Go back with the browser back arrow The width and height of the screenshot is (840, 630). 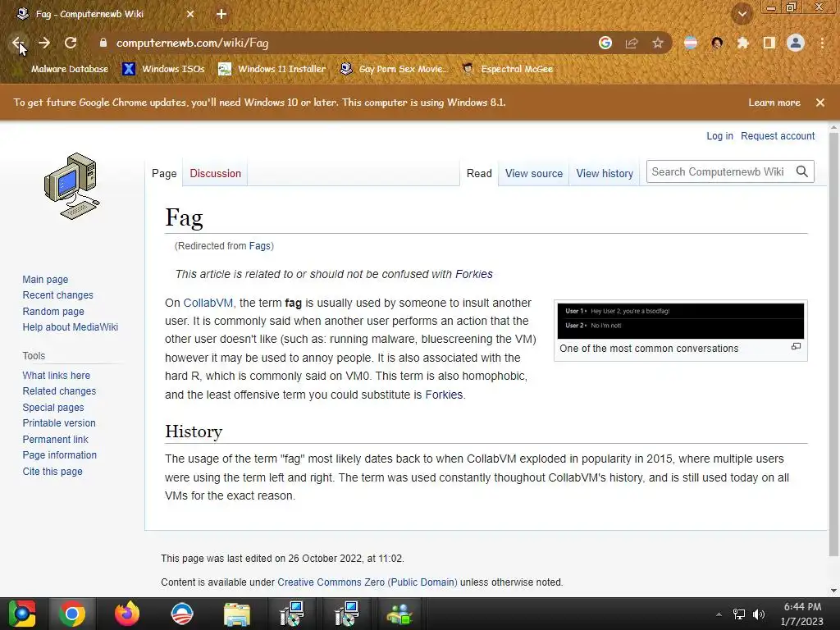pyautogui.click(x=18, y=43)
